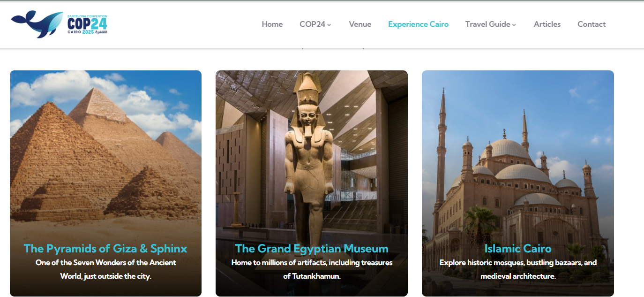Click the chevron next to COP24
Screen dimensions: 644x297
(329, 25)
